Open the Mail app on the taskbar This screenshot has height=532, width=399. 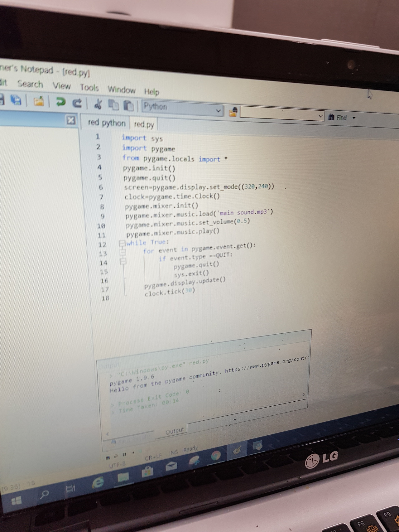172,466
